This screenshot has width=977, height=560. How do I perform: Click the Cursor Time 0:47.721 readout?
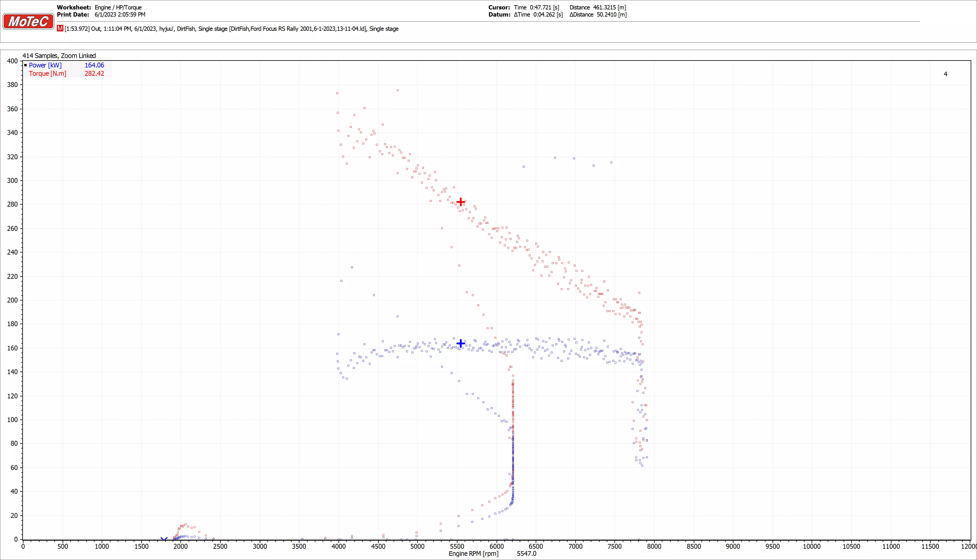pyautogui.click(x=537, y=7)
